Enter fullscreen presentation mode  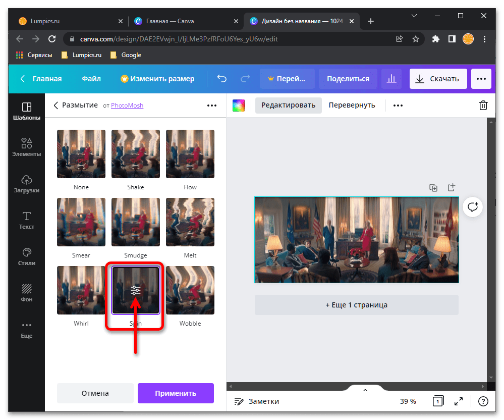(459, 401)
